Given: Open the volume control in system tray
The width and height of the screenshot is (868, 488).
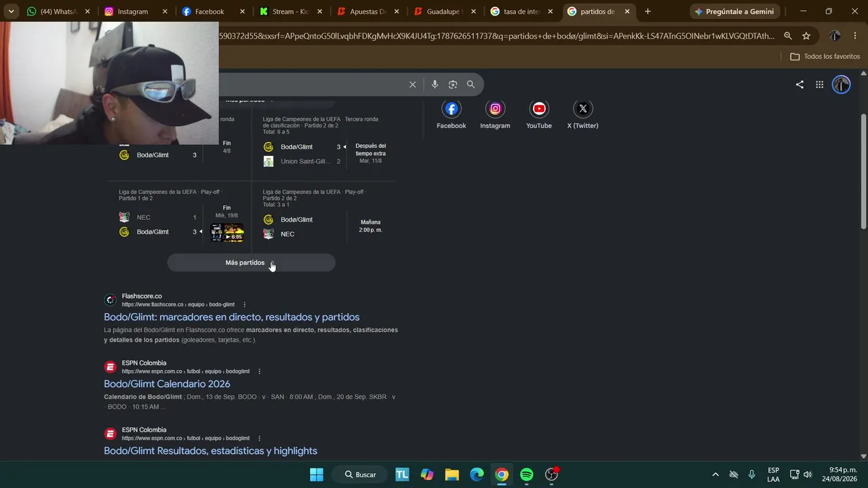Looking at the screenshot, I should coord(808,474).
